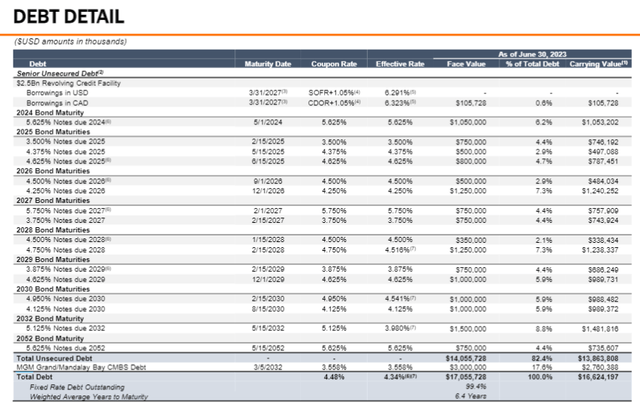Click the '2030 Bond Maturities' group heading
The width and height of the screenshot is (640, 402).
[53, 289]
